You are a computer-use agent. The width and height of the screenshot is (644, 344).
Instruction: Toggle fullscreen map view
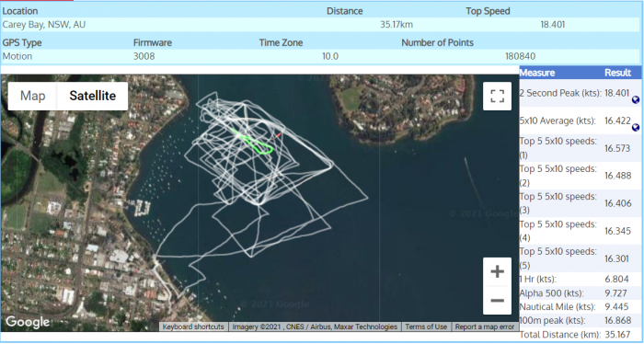497,96
